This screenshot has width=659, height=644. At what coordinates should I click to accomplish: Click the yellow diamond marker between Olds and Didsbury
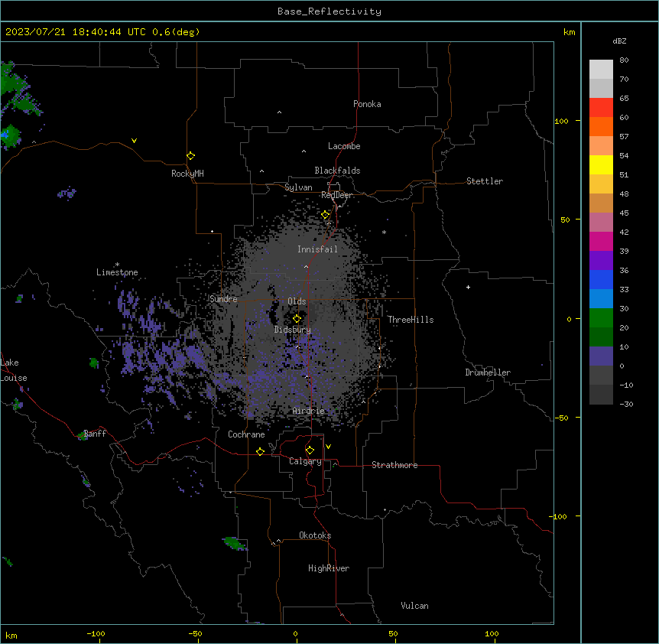[x=297, y=319]
